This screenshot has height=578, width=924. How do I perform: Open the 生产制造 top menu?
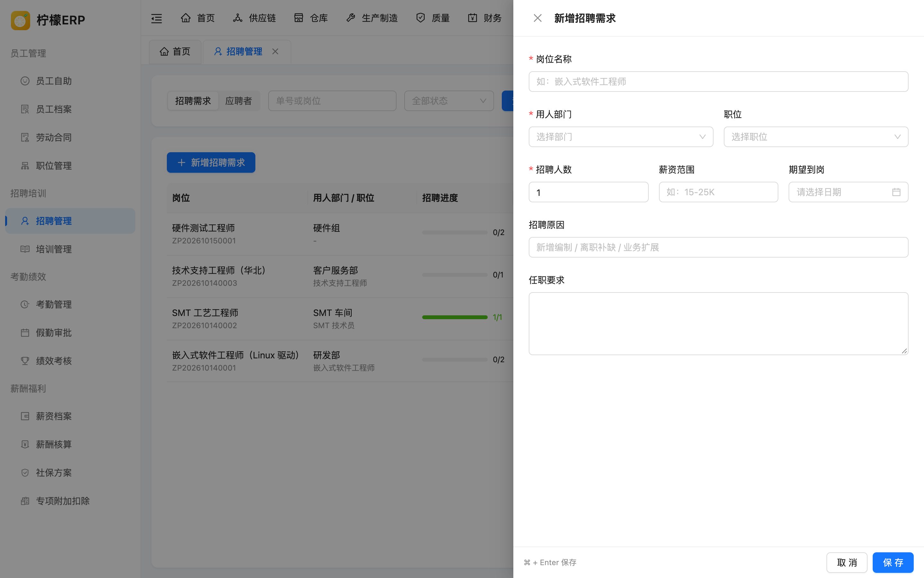pyautogui.click(x=372, y=18)
